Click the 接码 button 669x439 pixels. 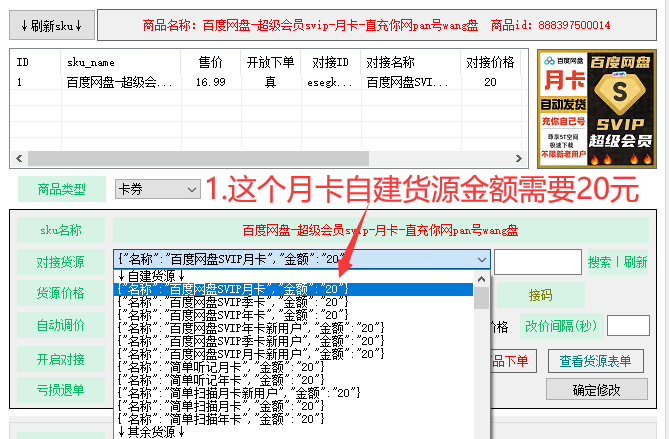[541, 295]
